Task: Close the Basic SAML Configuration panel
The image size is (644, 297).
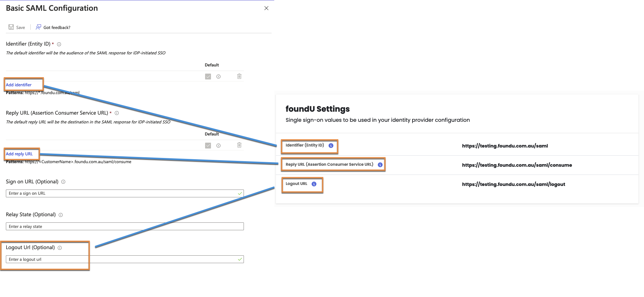Action: 266,8
